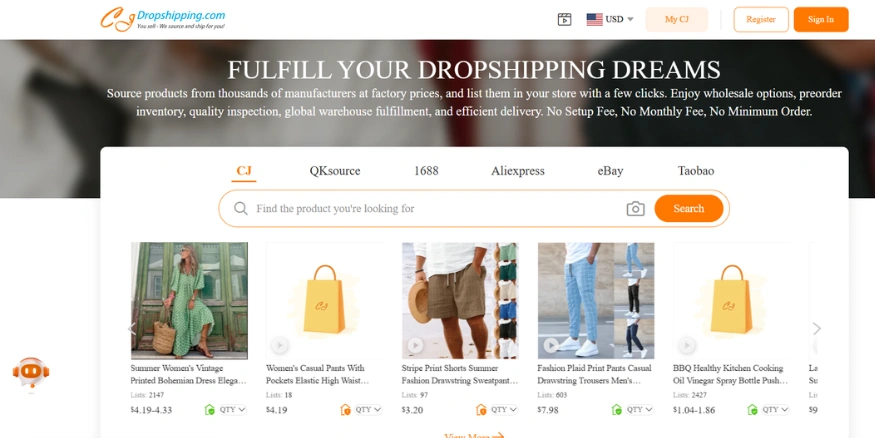Open the video tutorial icon in header
The height and width of the screenshot is (438, 875).
pos(564,20)
